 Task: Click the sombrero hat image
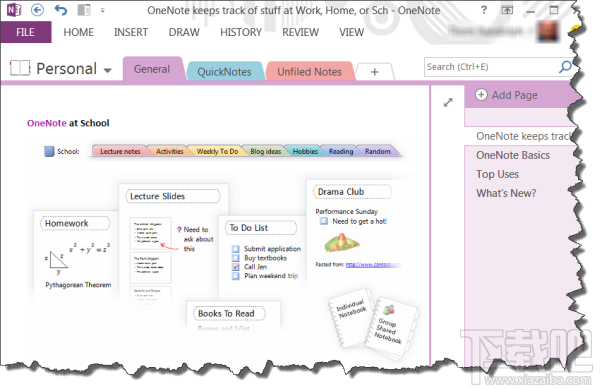pyautogui.click(x=342, y=242)
